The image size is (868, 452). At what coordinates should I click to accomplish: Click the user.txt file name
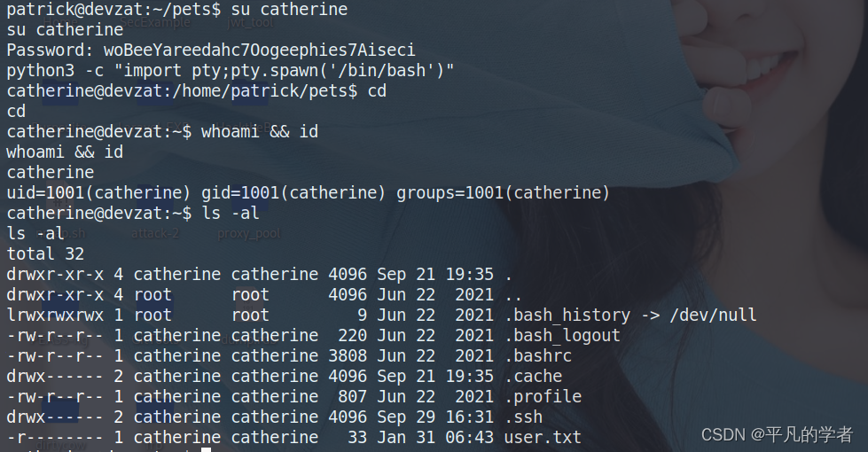click(x=543, y=438)
